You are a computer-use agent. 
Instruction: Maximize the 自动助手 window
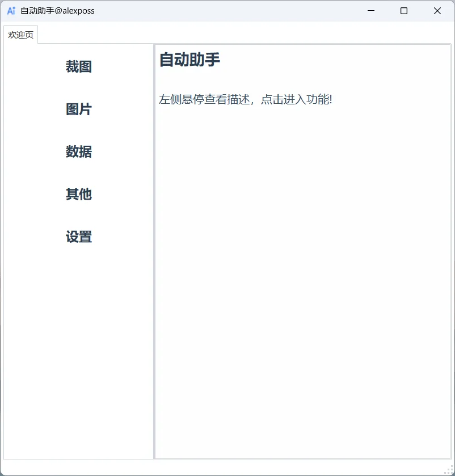click(403, 11)
